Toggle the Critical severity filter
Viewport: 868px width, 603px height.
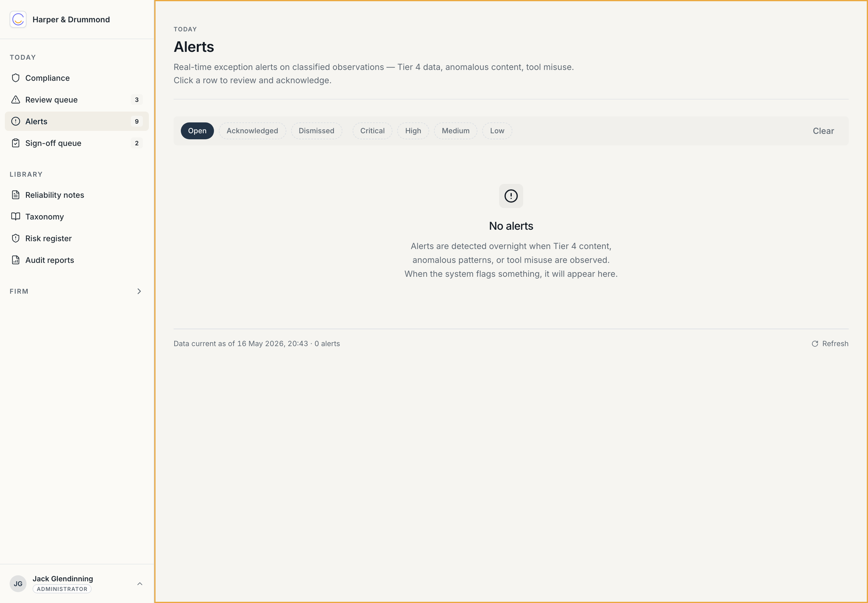tap(373, 131)
